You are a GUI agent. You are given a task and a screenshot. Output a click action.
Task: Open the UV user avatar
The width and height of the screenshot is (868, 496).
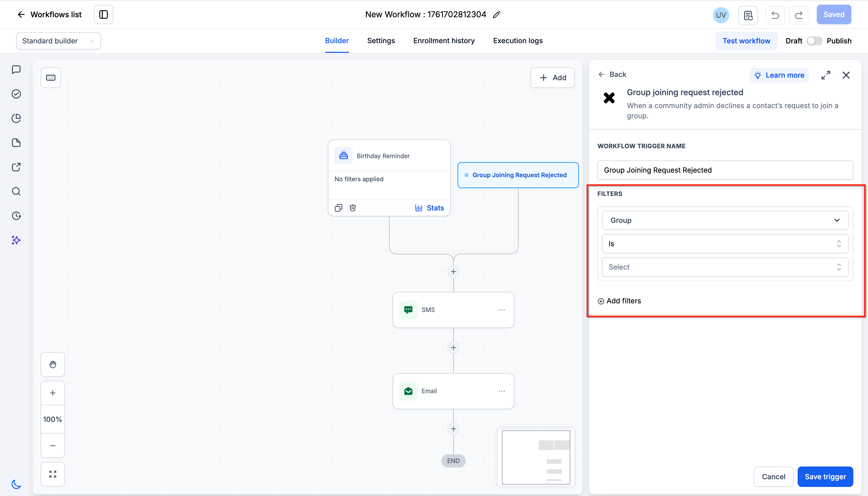[721, 15]
